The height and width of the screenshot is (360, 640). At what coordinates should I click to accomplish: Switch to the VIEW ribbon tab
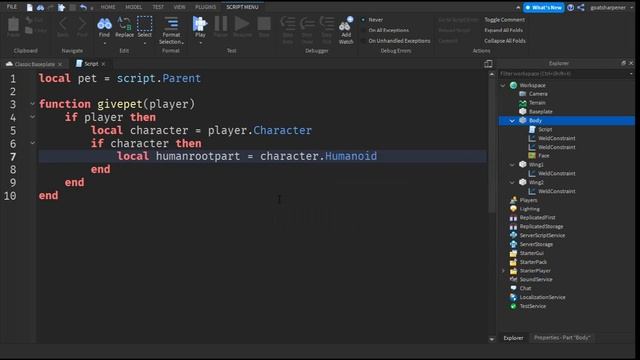coord(179,7)
